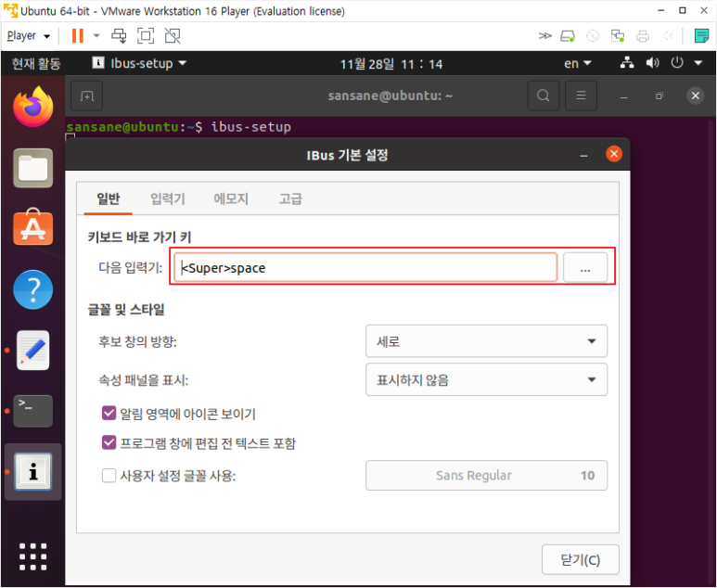This screenshot has width=717, height=588.
Task: Open the Text Editor from the dock
Action: pyautogui.click(x=32, y=351)
